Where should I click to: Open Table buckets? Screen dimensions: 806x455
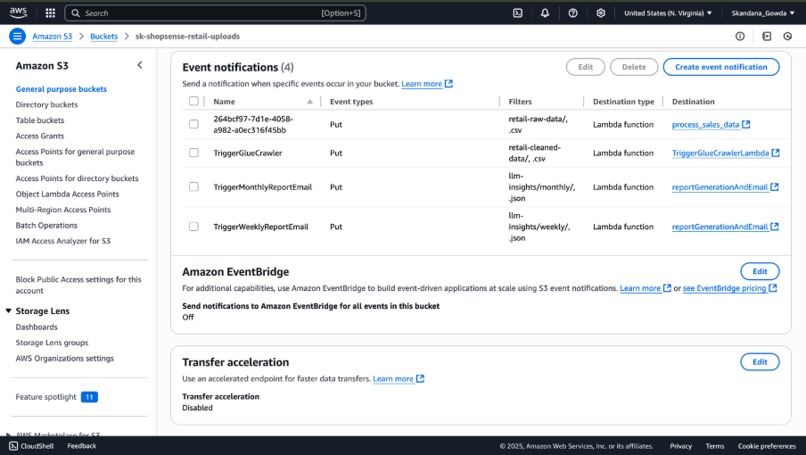click(x=40, y=120)
